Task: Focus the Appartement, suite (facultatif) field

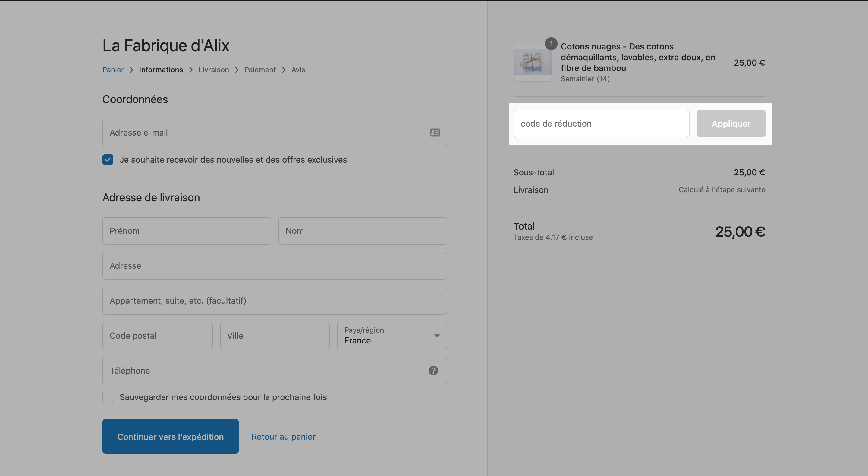Action: (x=275, y=301)
